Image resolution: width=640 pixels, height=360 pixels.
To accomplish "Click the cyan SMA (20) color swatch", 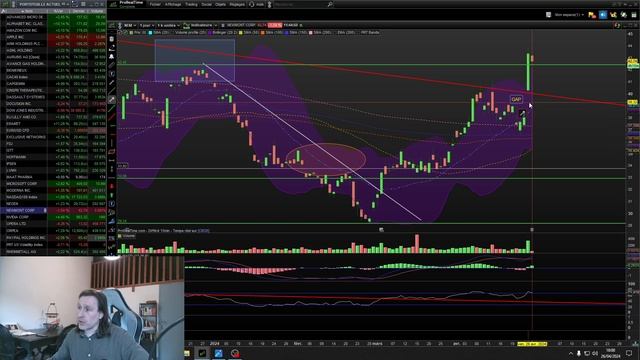I will [151, 32].
